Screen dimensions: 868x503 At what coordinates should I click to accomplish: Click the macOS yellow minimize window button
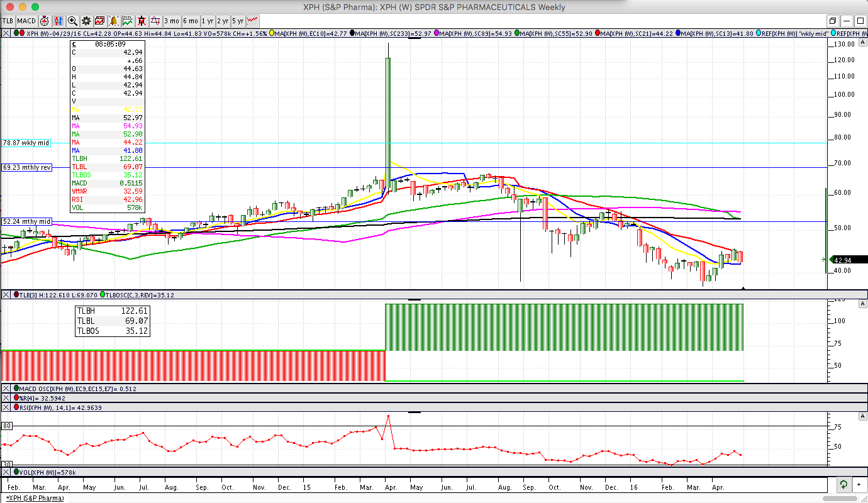click(x=23, y=7)
